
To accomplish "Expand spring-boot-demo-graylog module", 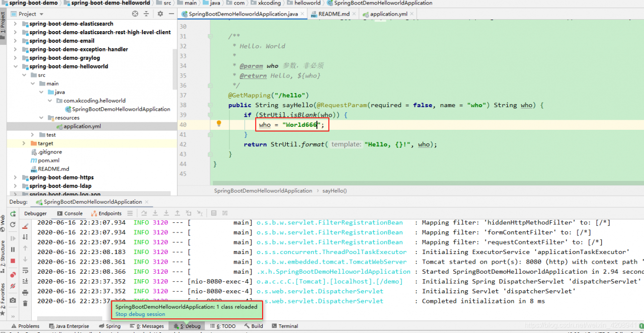I will [15, 58].
